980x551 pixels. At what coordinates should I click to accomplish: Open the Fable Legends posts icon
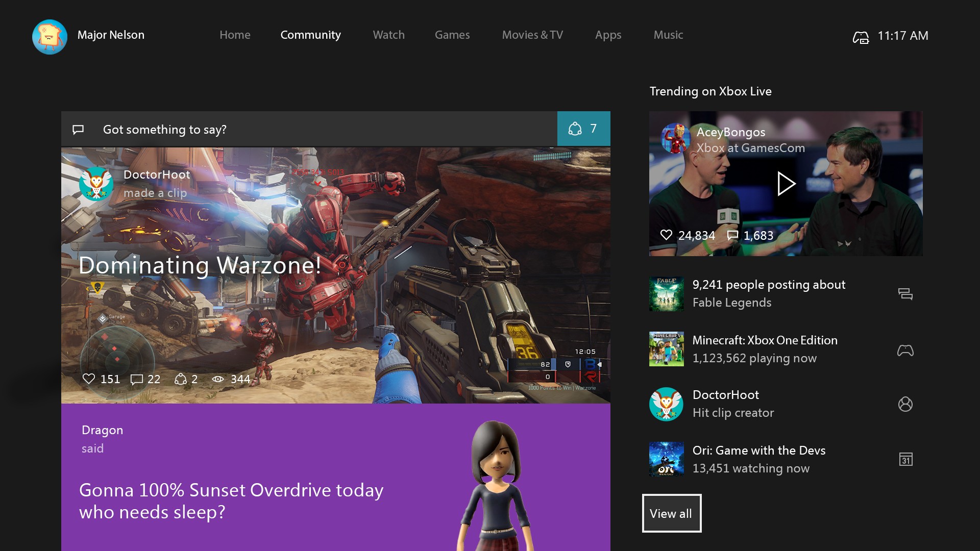905,294
